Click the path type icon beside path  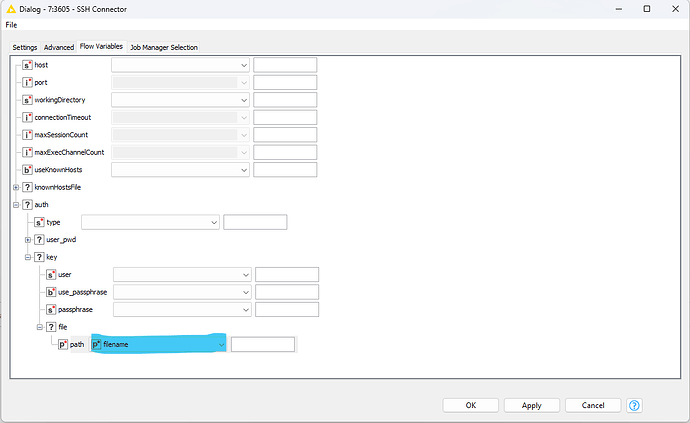(x=63, y=344)
